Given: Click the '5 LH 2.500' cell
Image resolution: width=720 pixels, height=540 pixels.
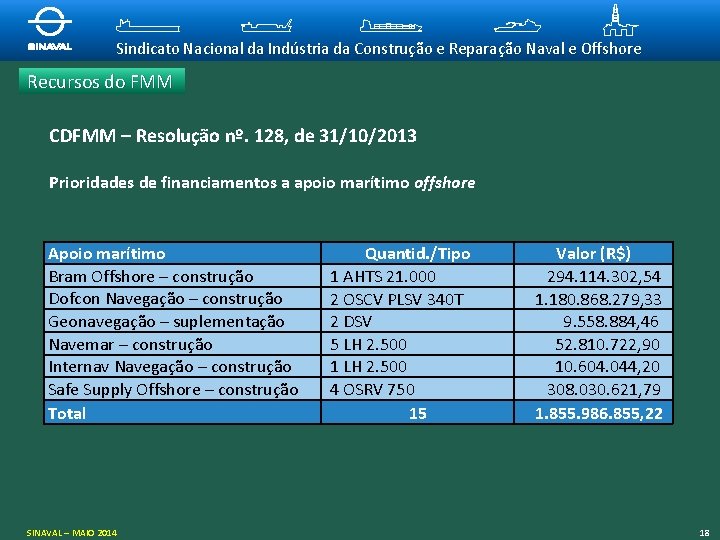Looking at the screenshot, I should [x=417, y=344].
